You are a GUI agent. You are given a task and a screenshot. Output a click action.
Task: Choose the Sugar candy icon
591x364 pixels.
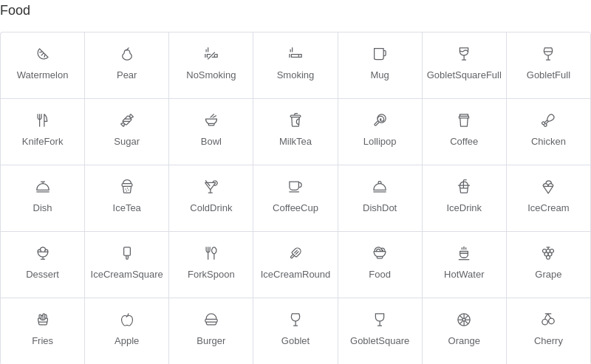tap(127, 120)
